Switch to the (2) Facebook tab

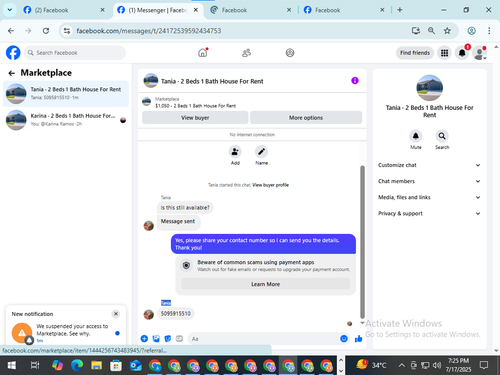click(x=63, y=10)
